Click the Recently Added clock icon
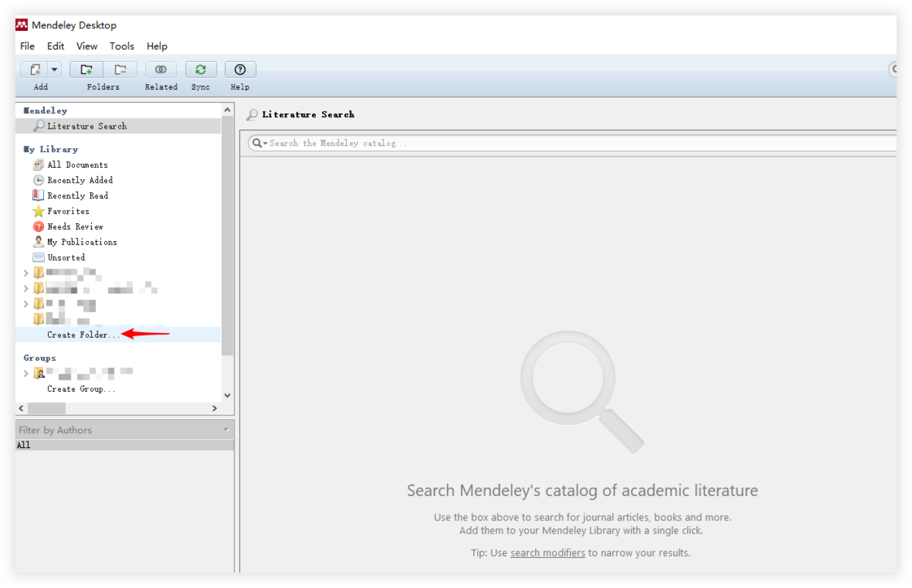 (38, 180)
